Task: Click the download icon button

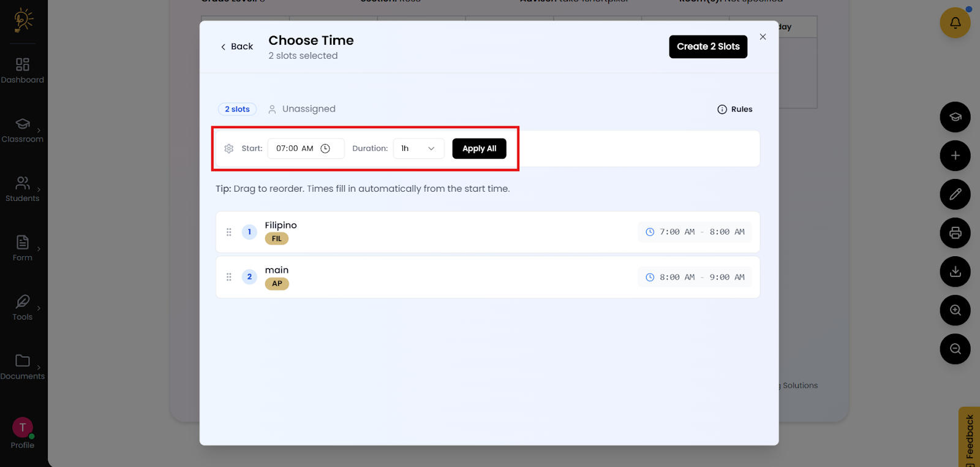Action: point(955,271)
